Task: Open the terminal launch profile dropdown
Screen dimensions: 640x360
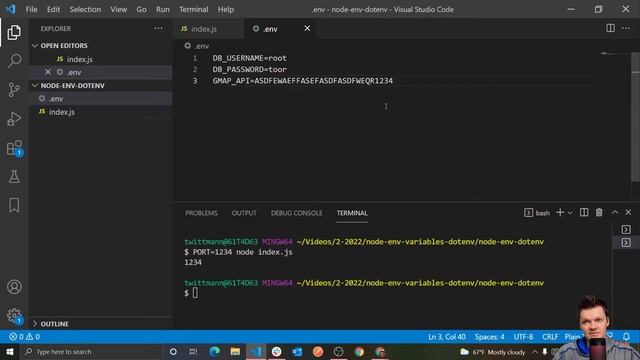Action: (570, 213)
